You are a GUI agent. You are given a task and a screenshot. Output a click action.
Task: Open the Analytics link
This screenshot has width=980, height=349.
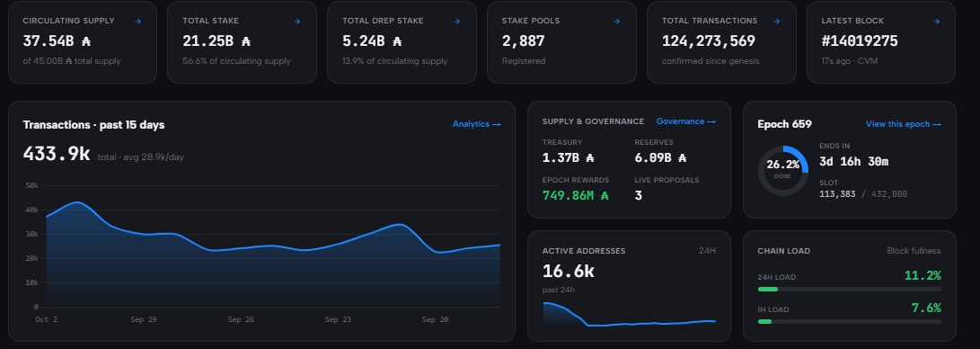477,124
